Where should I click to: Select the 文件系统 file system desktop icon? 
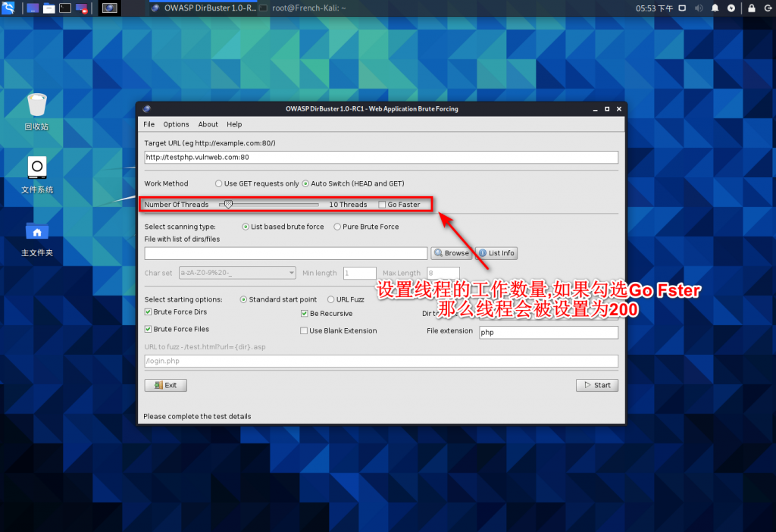(x=37, y=175)
